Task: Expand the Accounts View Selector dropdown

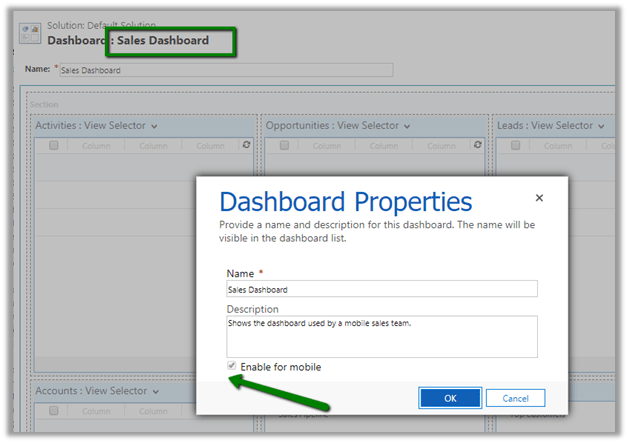Action: [x=154, y=392]
